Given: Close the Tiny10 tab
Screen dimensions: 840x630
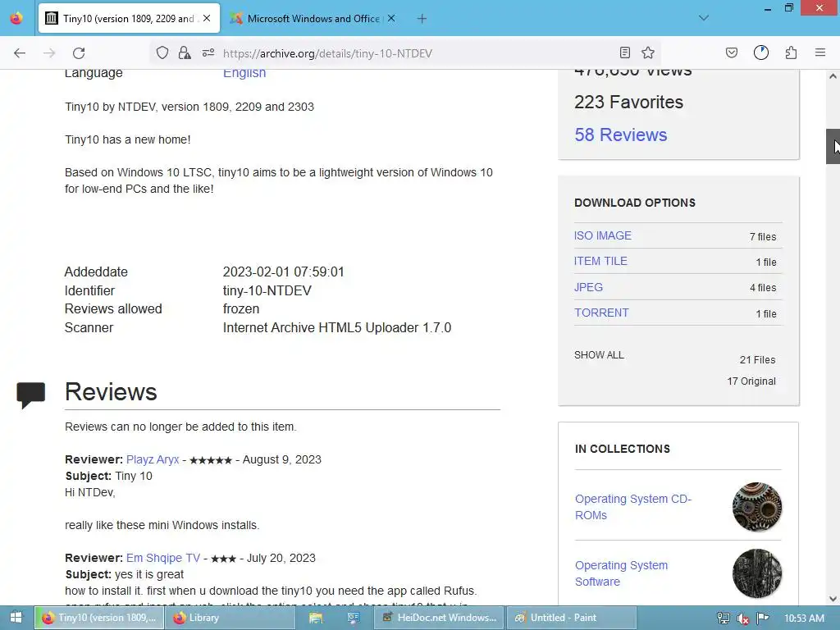Looking at the screenshot, I should (x=207, y=18).
